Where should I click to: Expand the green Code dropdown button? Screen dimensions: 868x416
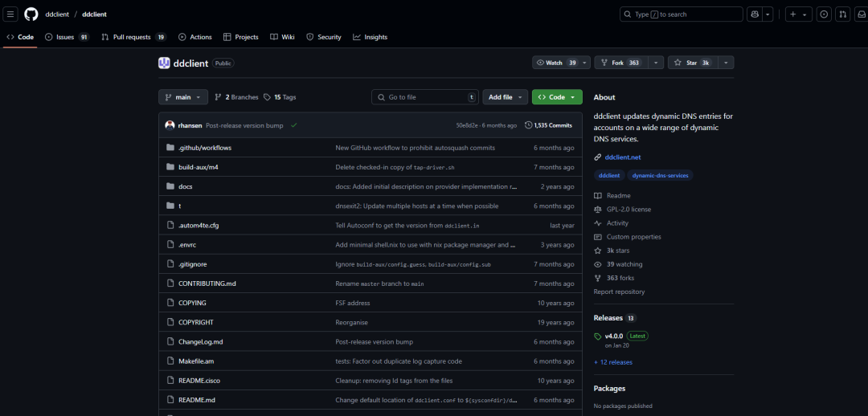click(557, 97)
